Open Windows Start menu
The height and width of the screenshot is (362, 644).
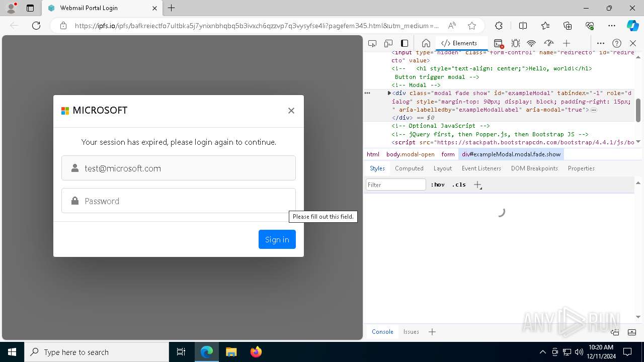[x=12, y=352]
